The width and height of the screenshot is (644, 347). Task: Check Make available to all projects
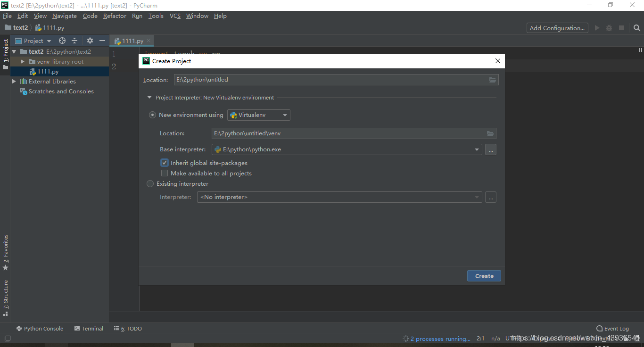(165, 173)
